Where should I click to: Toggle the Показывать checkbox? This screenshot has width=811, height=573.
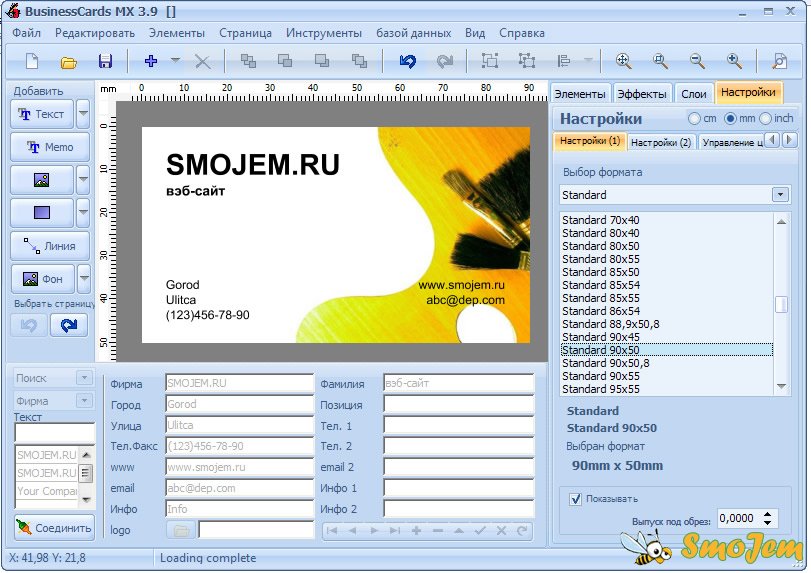point(575,499)
